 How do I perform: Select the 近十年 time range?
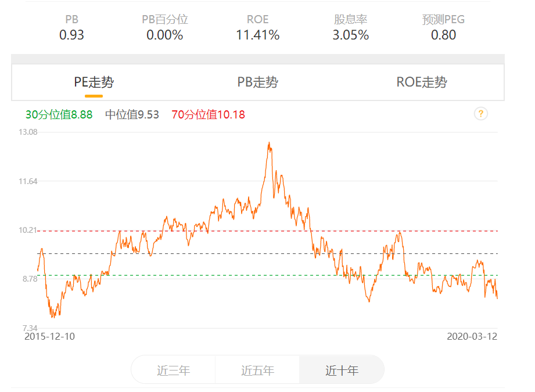pyautogui.click(x=342, y=369)
